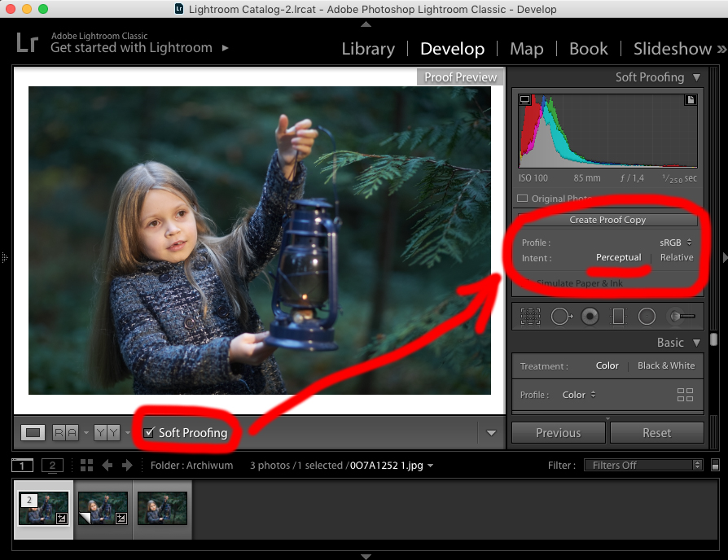
Task: Select second filmstrip thumbnail with virtual copy corner
Action: pyautogui.click(x=103, y=509)
